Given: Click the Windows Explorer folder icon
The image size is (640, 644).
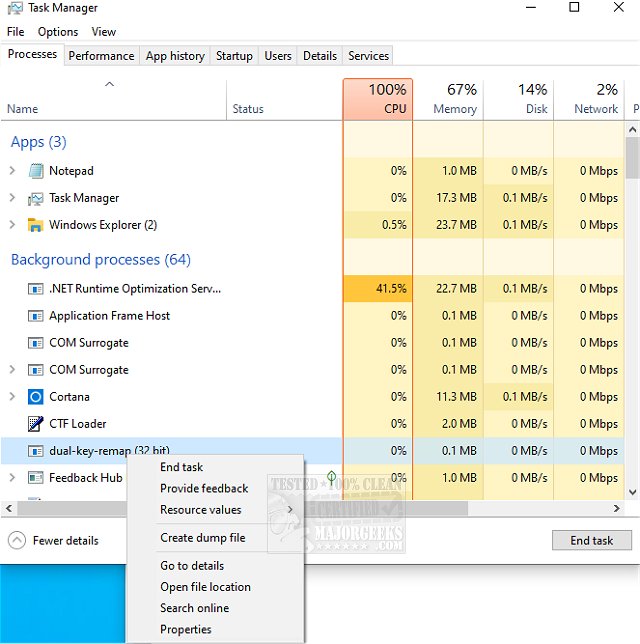Looking at the screenshot, I should coord(36,225).
